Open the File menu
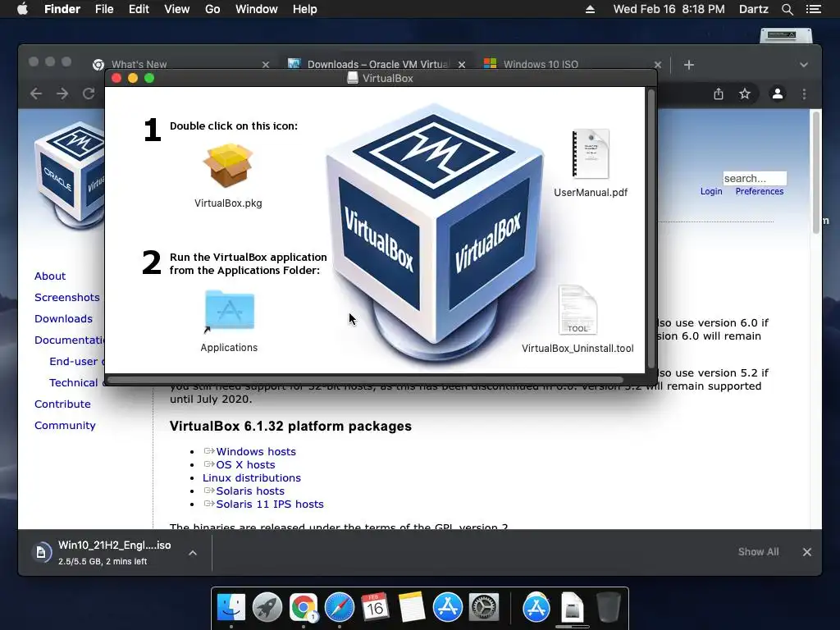This screenshot has height=630, width=840. [x=104, y=9]
